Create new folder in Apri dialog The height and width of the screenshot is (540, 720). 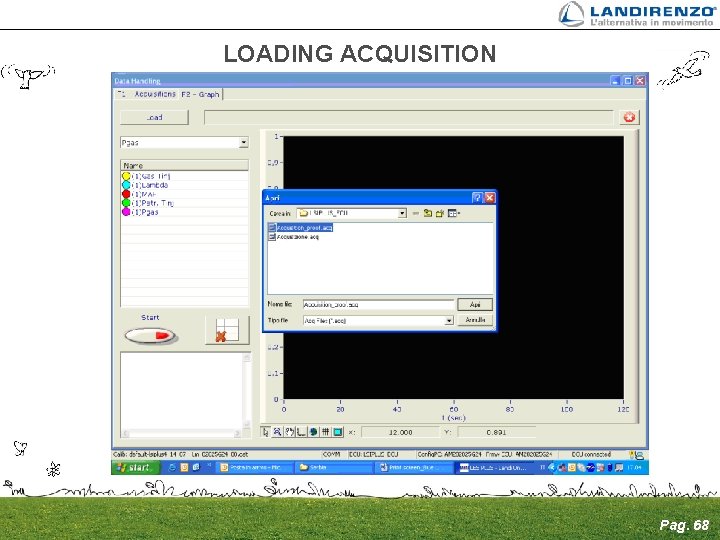click(440, 213)
